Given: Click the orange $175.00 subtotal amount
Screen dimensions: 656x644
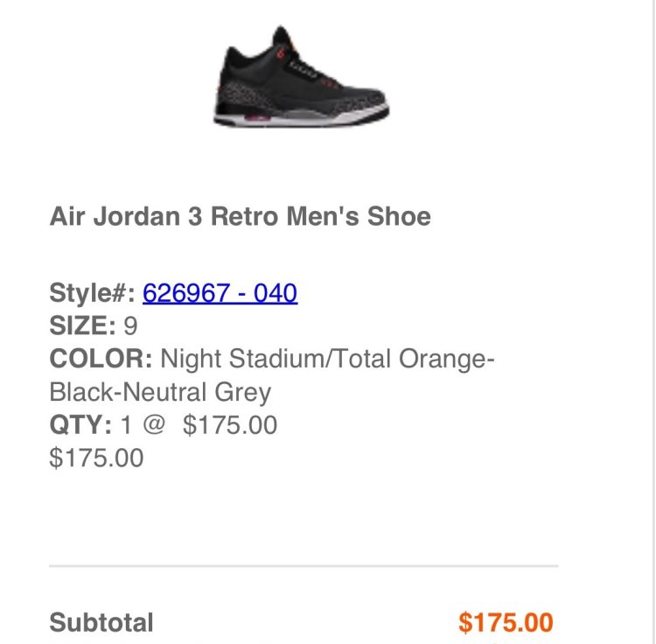Looking at the screenshot, I should click(x=506, y=623).
